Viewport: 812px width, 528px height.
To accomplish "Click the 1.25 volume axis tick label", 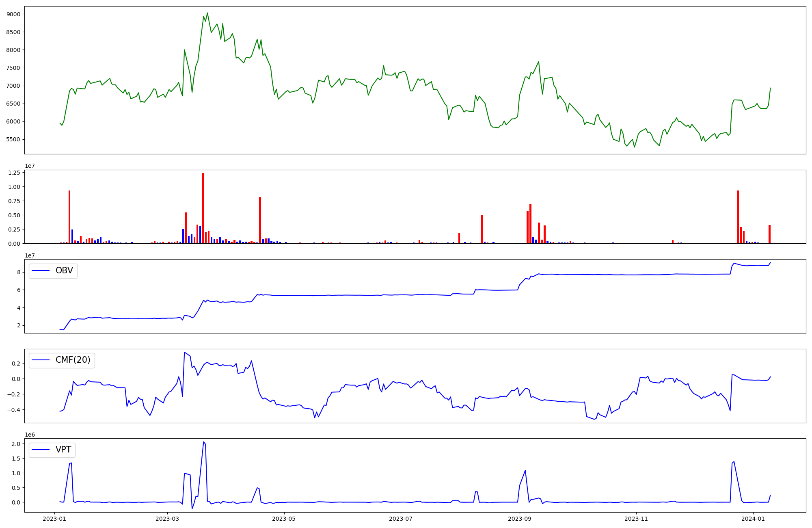I will (x=14, y=173).
